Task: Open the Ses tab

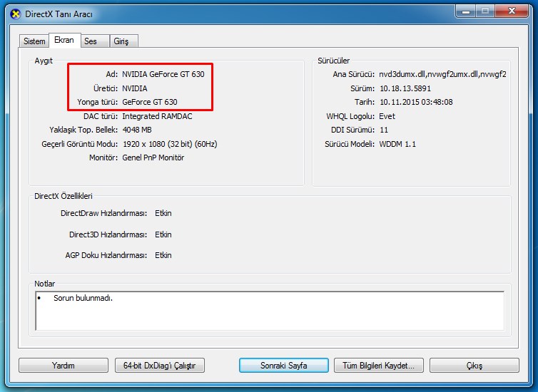Action: click(91, 42)
